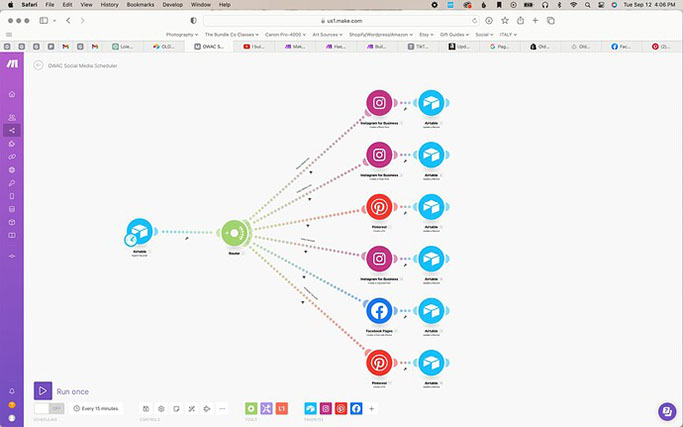Viewport: 683px width, 427px height.
Task: Open macOS Control Center in menu bar
Action: (601, 5)
